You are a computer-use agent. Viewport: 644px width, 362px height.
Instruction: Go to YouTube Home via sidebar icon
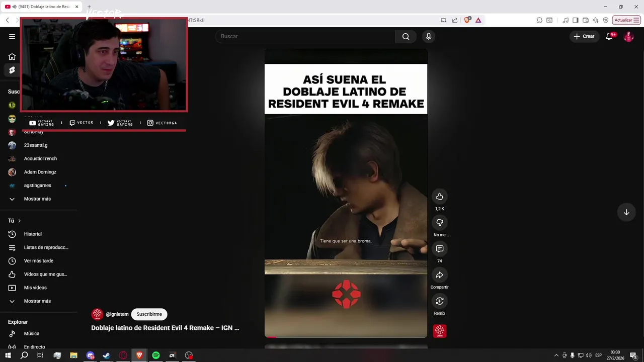coord(12,57)
